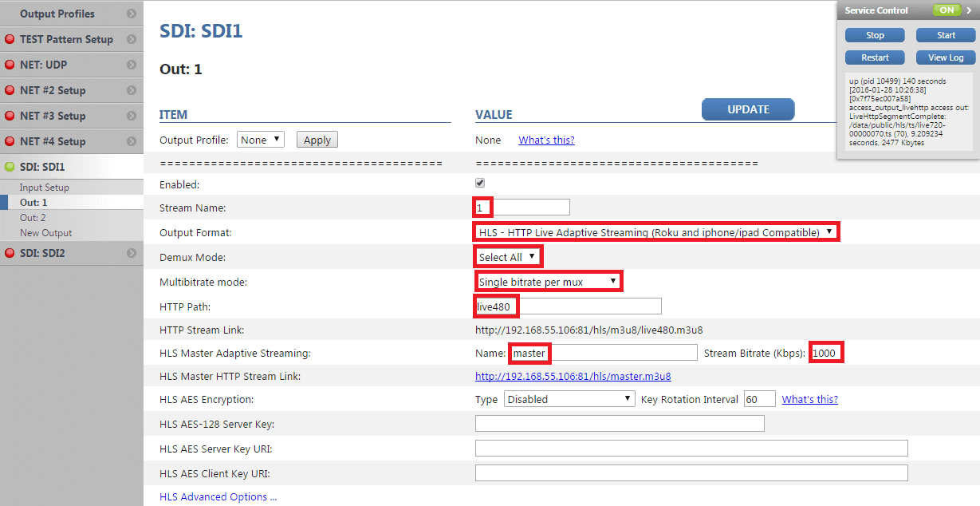Click the red status dot beside SDI: SDI2
Image resolution: width=980 pixels, height=506 pixels.
click(x=10, y=253)
